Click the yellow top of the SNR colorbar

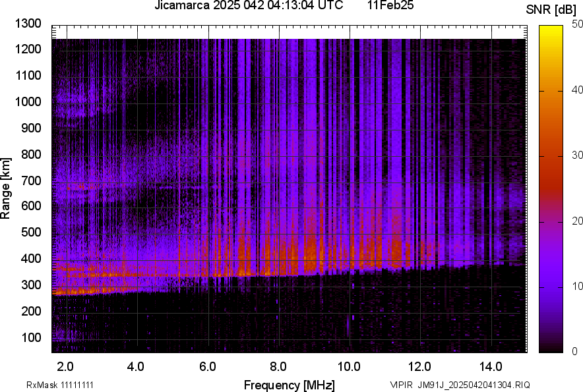click(551, 30)
